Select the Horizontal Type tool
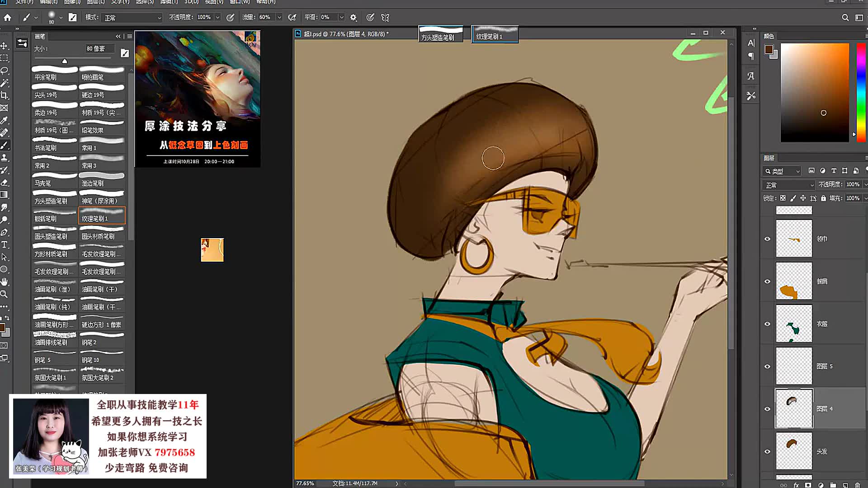The width and height of the screenshot is (868, 488). pos(4,244)
